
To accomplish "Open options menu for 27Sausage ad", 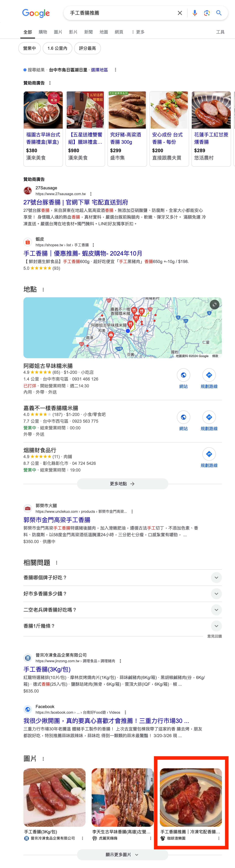I will click(x=91, y=194).
